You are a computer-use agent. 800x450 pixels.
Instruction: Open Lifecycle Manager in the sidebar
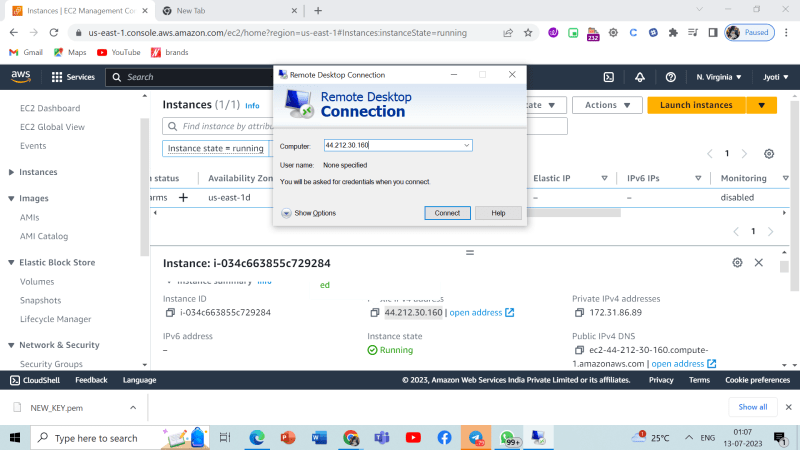[x=56, y=319]
